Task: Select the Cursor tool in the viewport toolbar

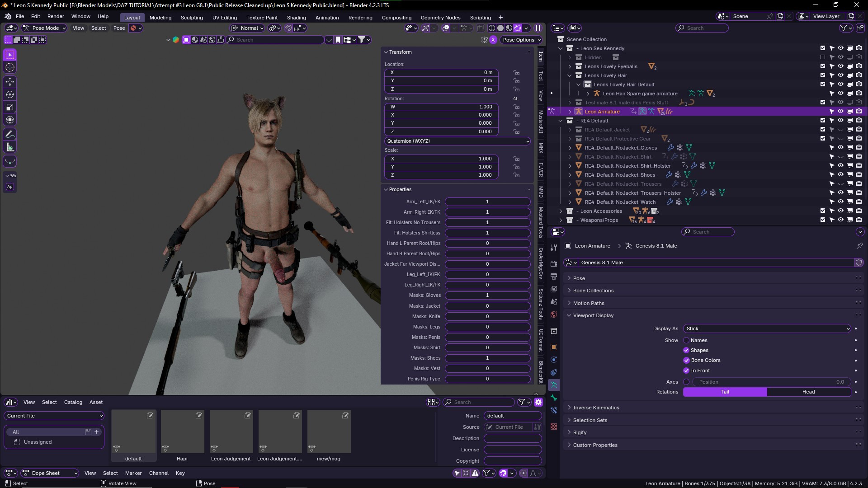Action: [10, 67]
